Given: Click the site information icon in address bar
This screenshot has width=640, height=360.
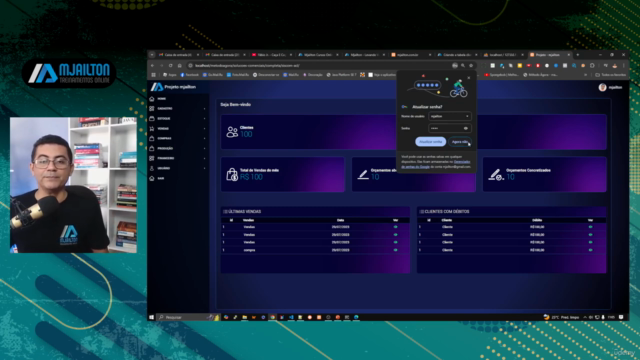Looking at the screenshot, I should click(190, 66).
